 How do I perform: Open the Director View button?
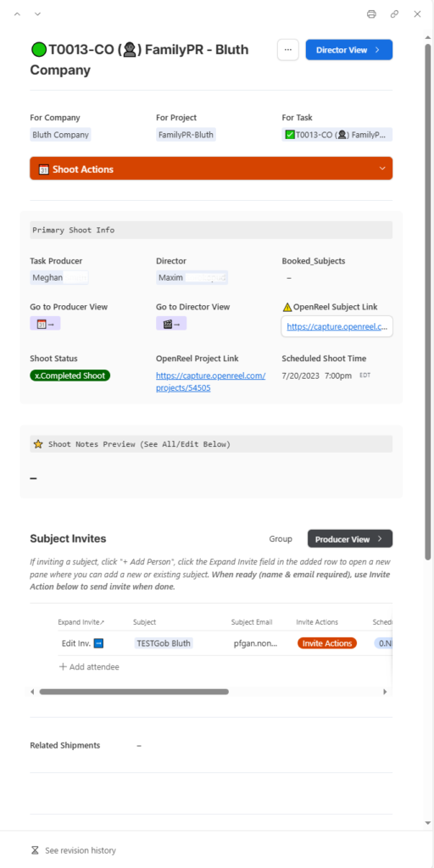pos(348,50)
